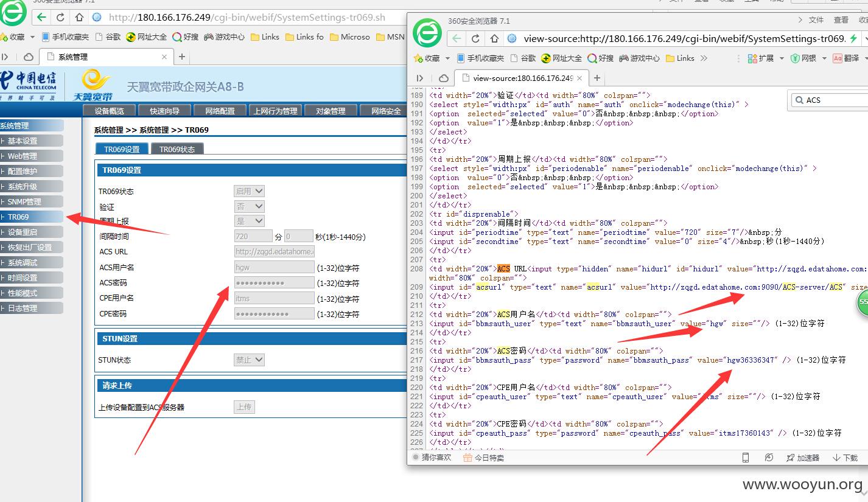This screenshot has height=502, width=868.
Task: Open 猜你喜欢 in status bar
Action: pyautogui.click(x=432, y=458)
